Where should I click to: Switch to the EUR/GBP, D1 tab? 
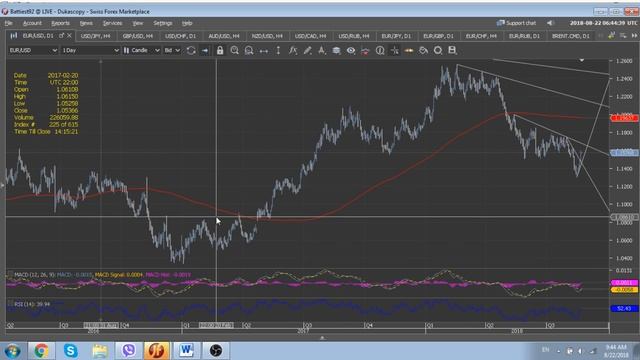[x=438, y=36]
